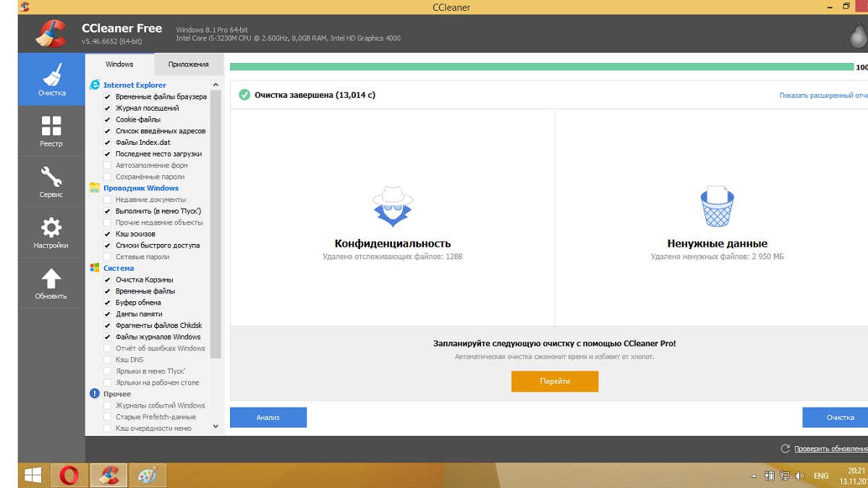Click the green completion checkmark icon
The height and width of the screenshot is (488, 868).
[244, 95]
